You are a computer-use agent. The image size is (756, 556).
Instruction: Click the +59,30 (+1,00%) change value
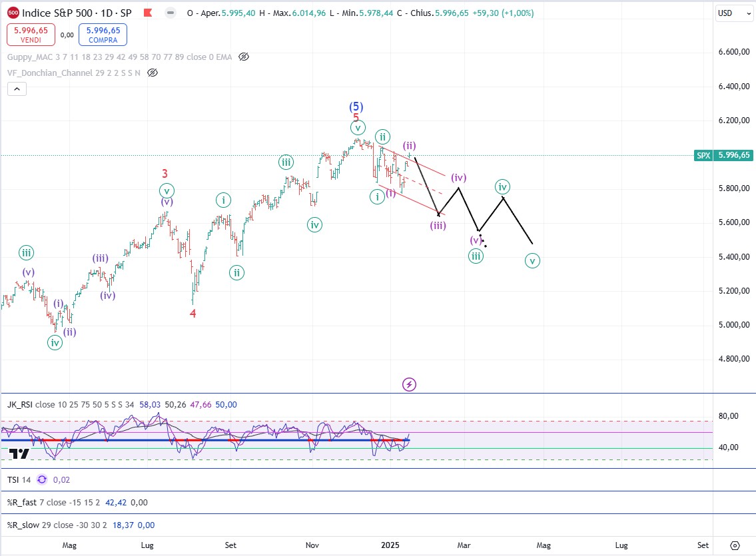point(503,13)
